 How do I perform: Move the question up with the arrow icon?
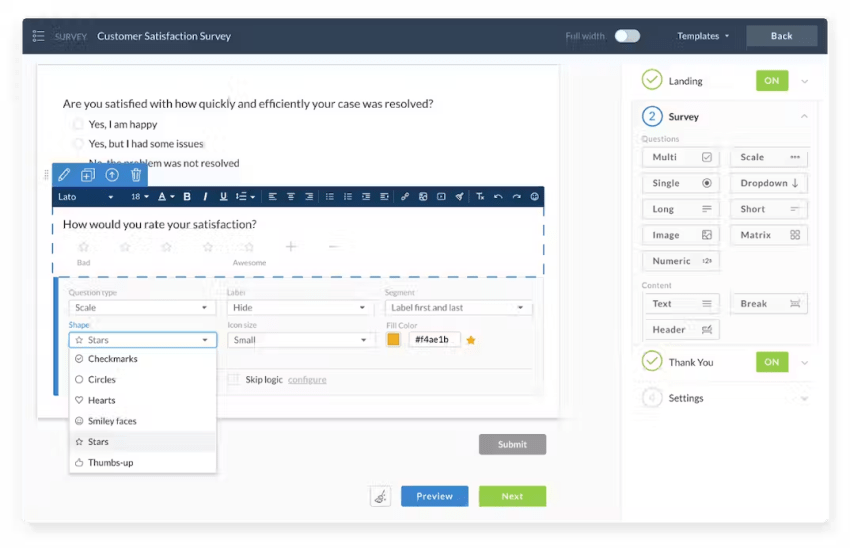coord(112,175)
